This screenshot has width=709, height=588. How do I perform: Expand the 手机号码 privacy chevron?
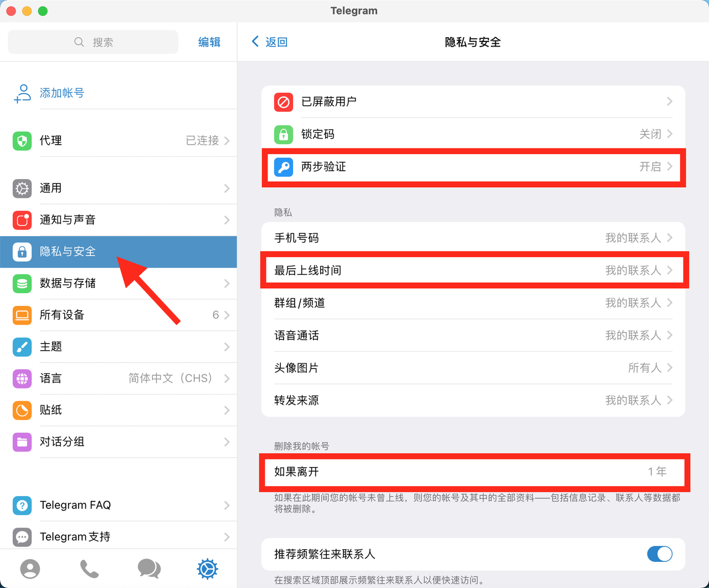[670, 238]
